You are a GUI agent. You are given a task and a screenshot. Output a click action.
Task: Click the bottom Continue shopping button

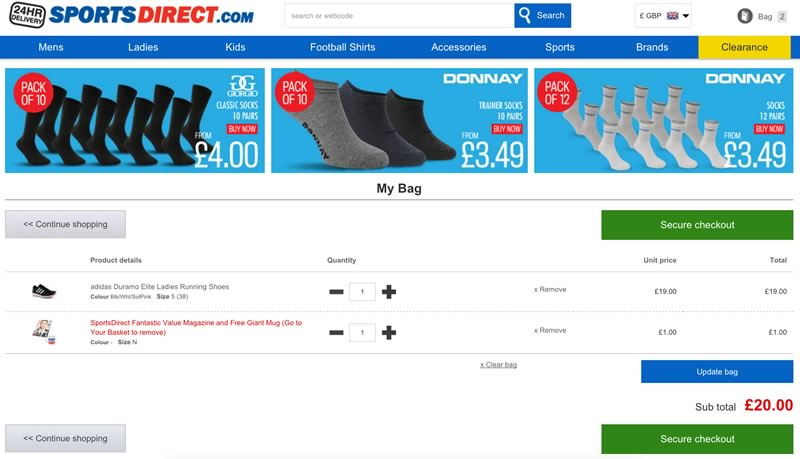tap(65, 438)
